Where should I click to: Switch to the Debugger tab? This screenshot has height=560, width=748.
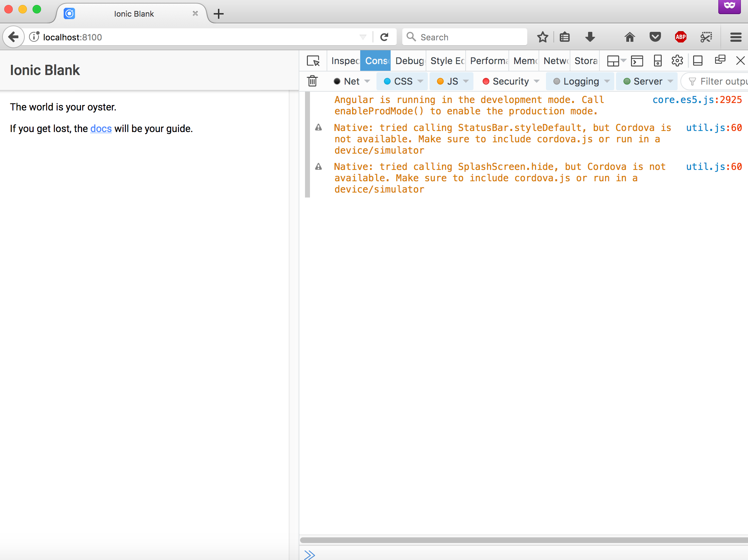pos(409,61)
